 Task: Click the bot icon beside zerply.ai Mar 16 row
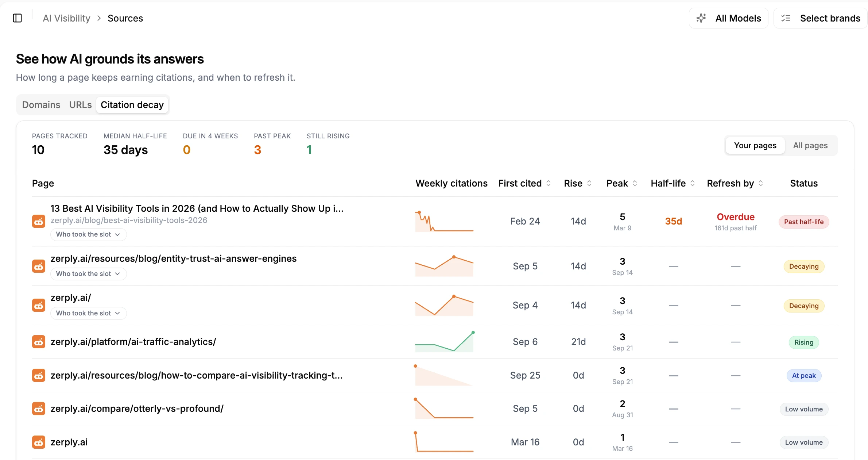tap(39, 442)
